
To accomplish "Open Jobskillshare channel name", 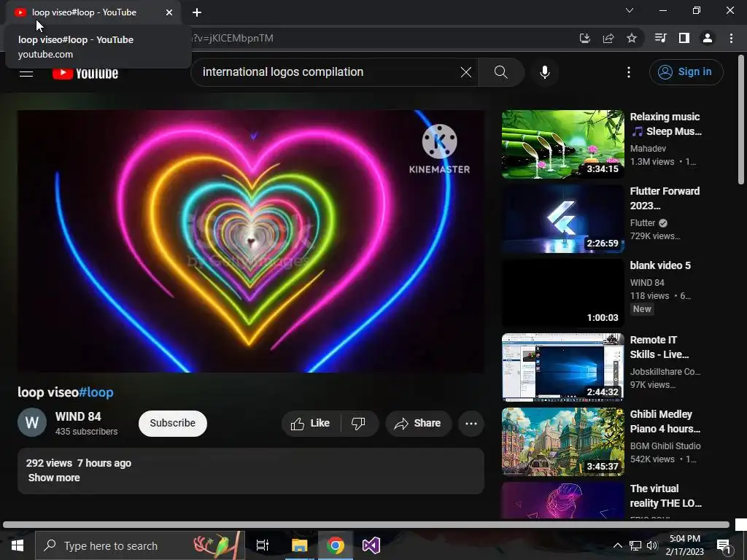I will click(665, 372).
